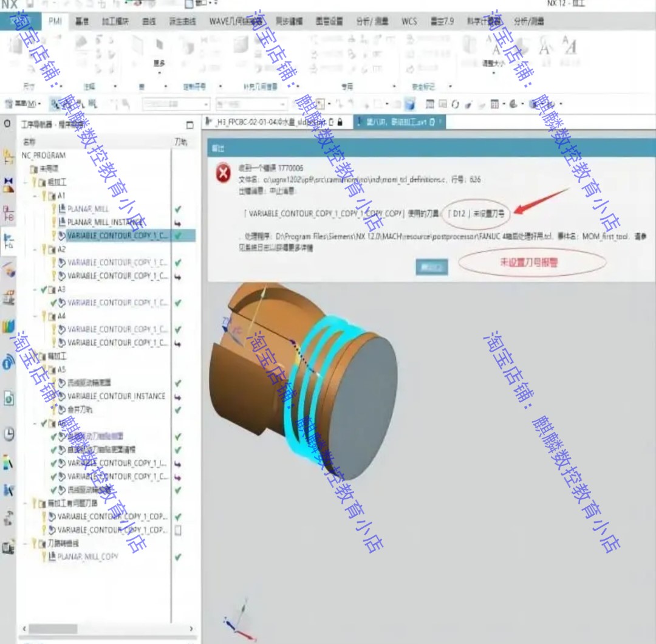Click the blue signal web browser sidebar icon
Image resolution: width=656 pixels, height=644 pixels.
tap(9, 362)
